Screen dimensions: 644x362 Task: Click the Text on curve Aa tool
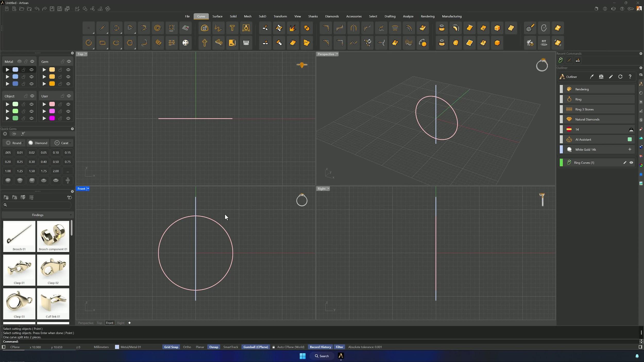[x=218, y=43]
